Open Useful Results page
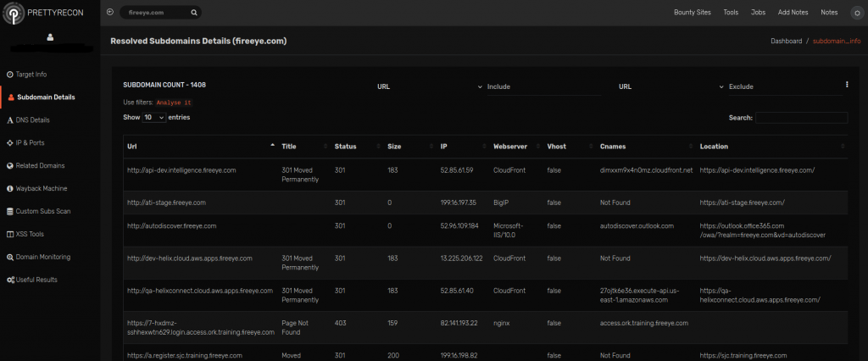The width and height of the screenshot is (868, 361). (36, 280)
